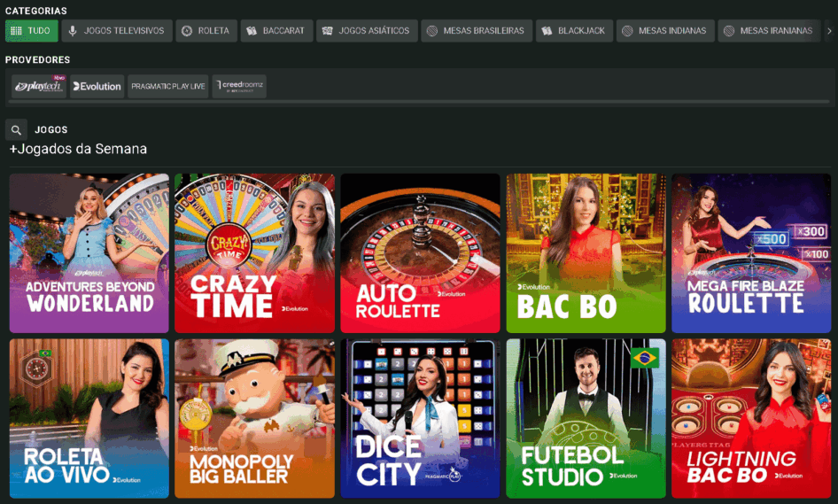Screen dimensions: 838x504
Task: Select the Mesas Brasileiras category
Action: [476, 31]
